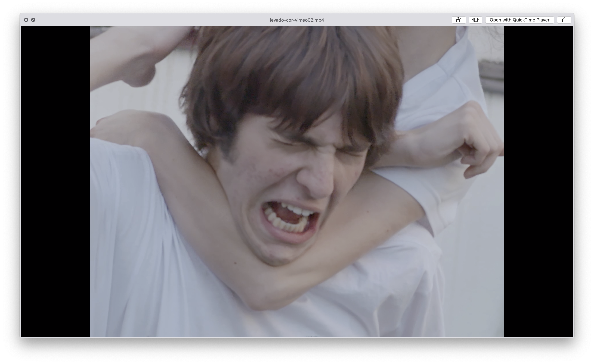Click Open with QuickTime Player
Viewport: 594px width, 364px height.
click(519, 20)
